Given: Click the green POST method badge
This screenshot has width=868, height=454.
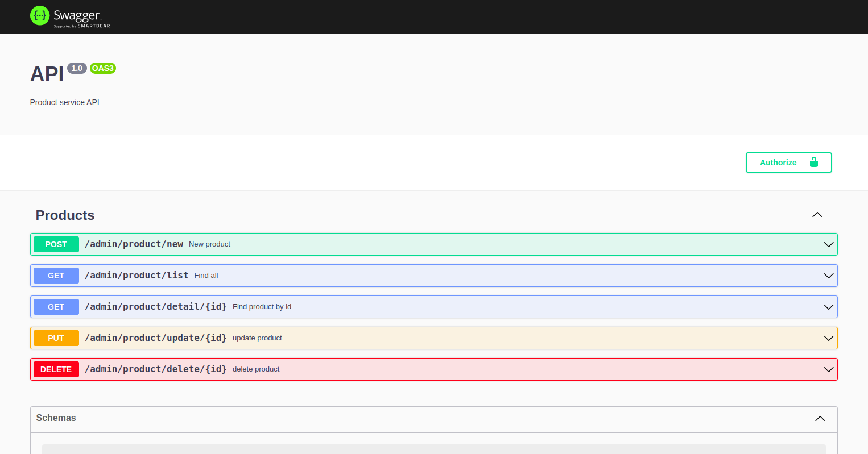Looking at the screenshot, I should click(56, 244).
